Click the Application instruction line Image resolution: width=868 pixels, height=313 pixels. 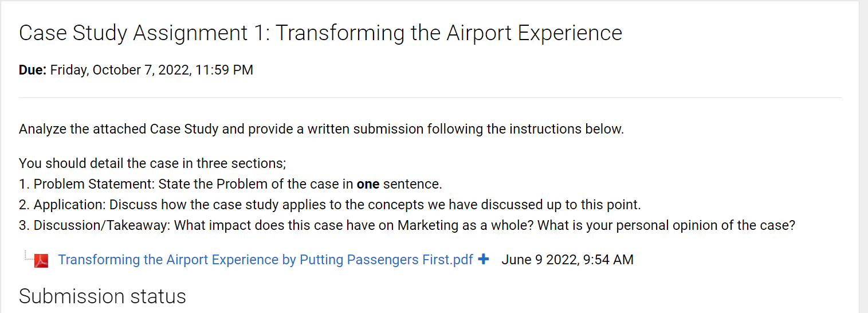329,205
